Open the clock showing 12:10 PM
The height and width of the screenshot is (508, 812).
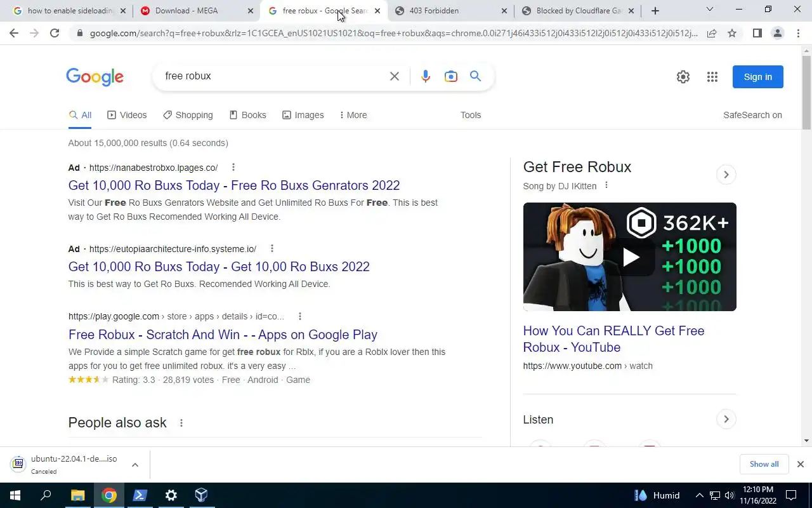point(757,495)
